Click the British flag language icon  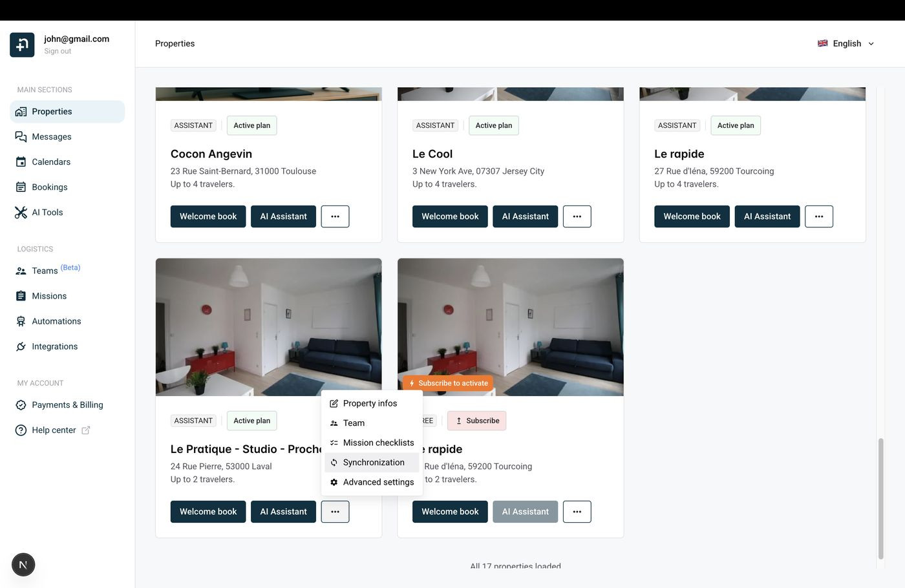[822, 43]
